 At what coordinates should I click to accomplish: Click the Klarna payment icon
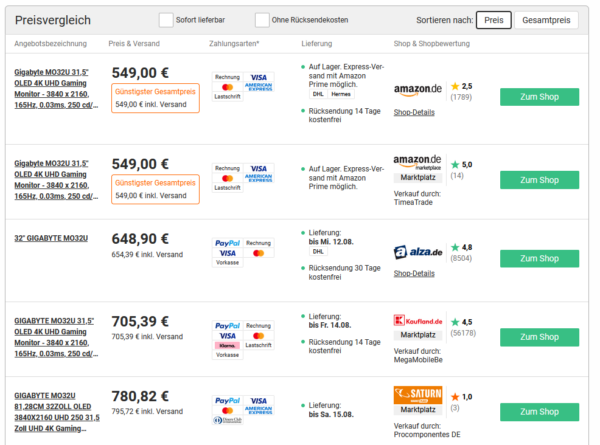pyautogui.click(x=227, y=346)
